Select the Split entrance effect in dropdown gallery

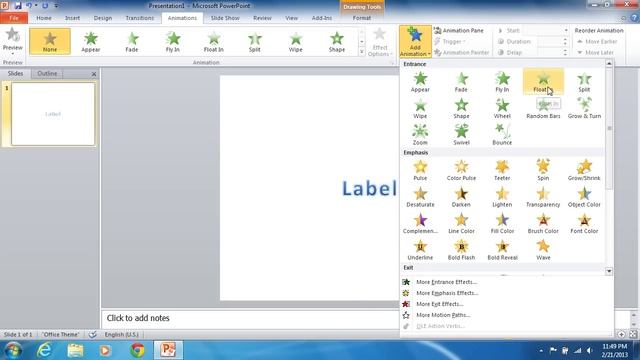pos(584,82)
